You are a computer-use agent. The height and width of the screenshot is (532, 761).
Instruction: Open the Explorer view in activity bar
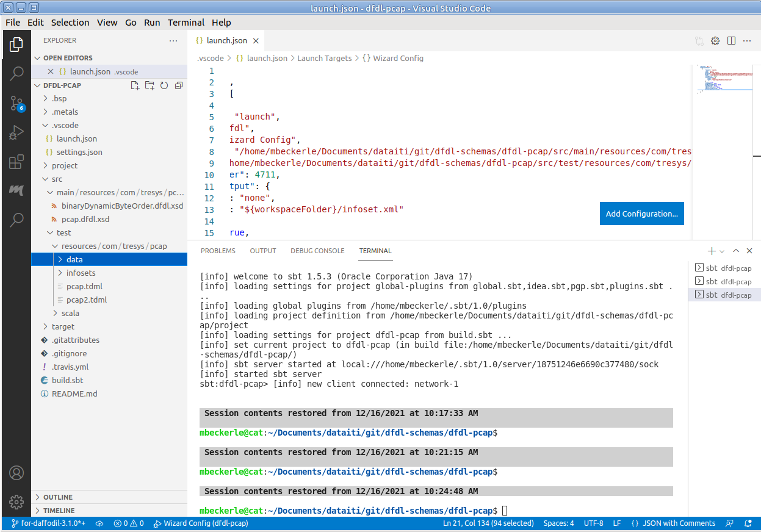click(16, 45)
